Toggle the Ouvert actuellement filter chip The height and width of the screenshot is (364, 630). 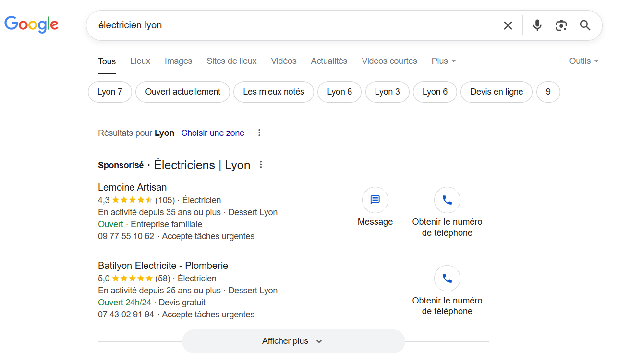(183, 92)
